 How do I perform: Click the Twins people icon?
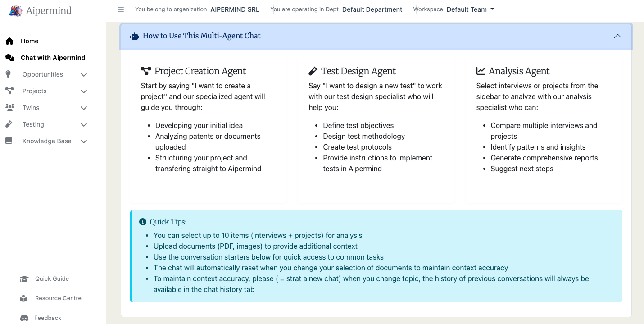[x=9, y=108]
